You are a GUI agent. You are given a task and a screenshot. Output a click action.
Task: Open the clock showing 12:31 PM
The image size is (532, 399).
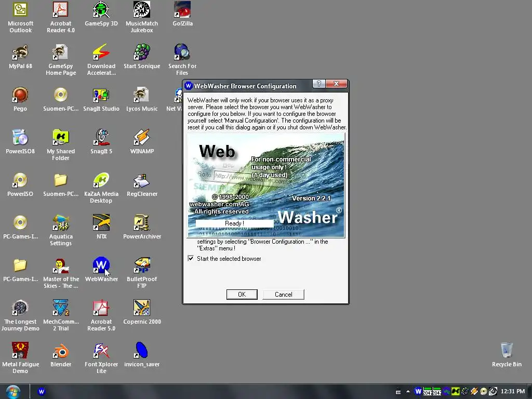[513, 392]
